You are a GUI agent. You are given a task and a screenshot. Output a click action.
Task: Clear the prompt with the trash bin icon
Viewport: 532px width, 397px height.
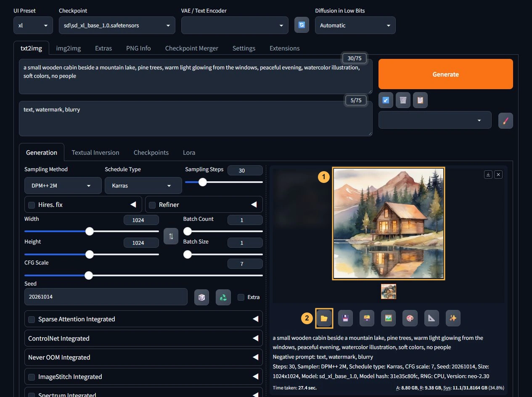403,100
